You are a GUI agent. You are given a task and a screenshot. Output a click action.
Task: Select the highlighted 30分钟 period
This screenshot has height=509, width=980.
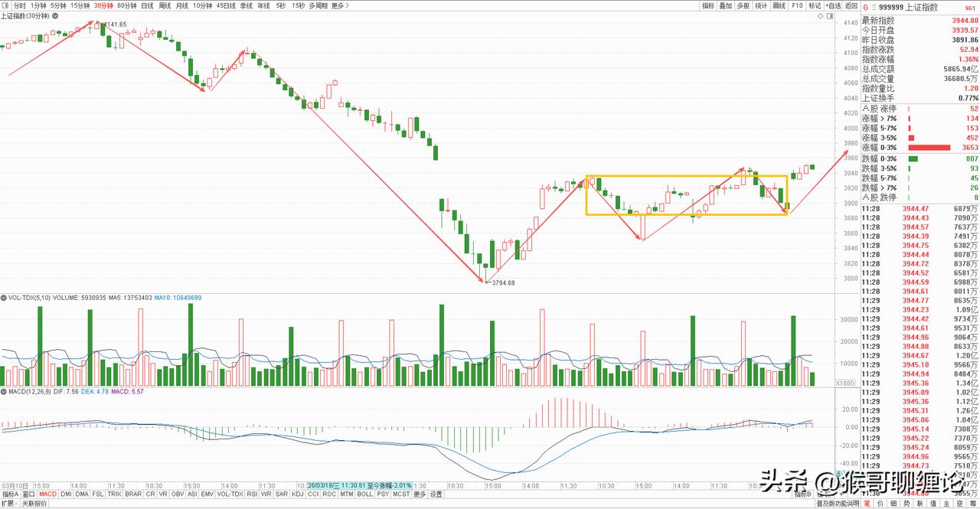coord(103,5)
